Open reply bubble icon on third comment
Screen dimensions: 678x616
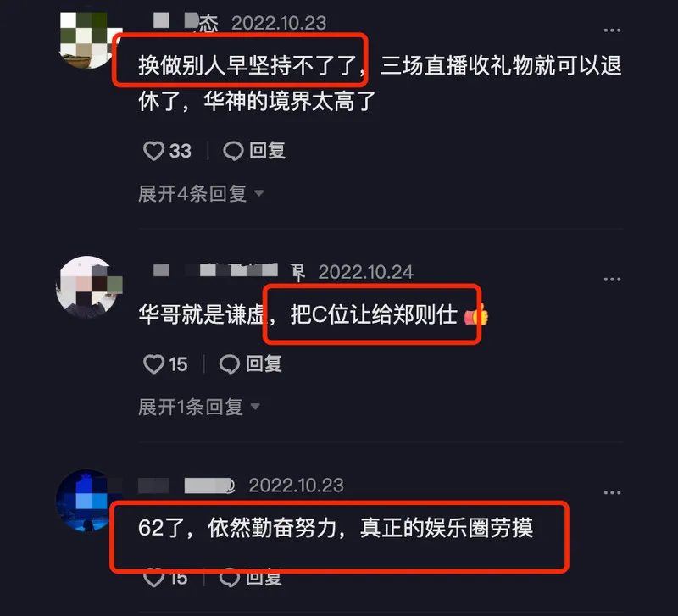click(230, 578)
